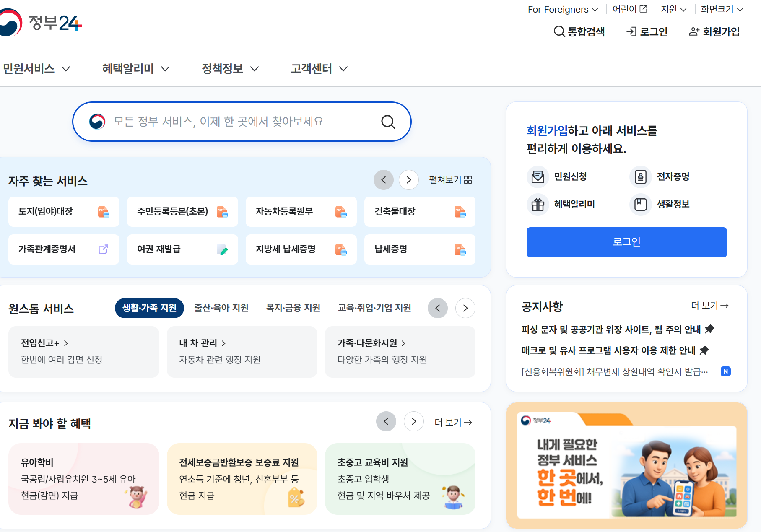
Task: Click the book icon beside 생활정보
Action: coord(640,205)
